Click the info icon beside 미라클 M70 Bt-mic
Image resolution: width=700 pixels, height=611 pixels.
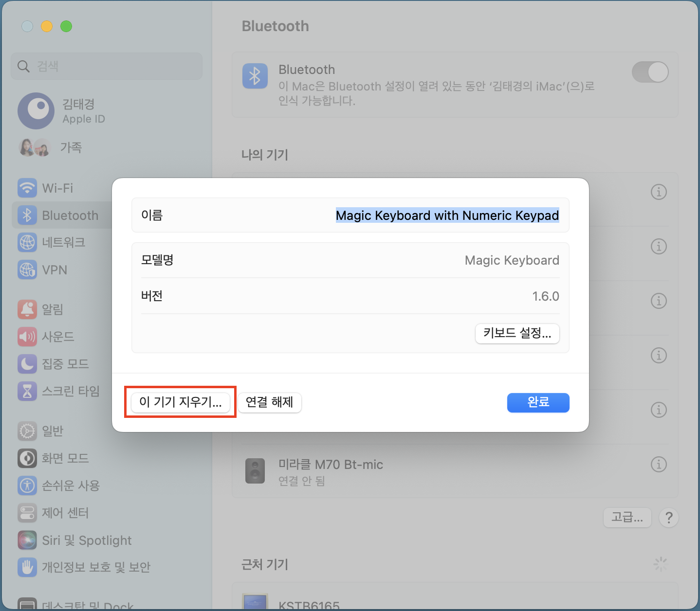[x=659, y=465]
